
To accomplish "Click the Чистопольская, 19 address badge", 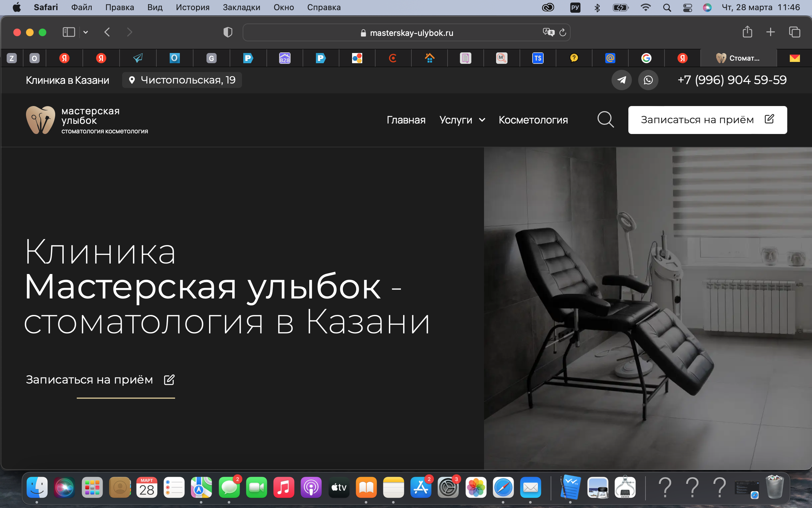I will click(x=182, y=80).
